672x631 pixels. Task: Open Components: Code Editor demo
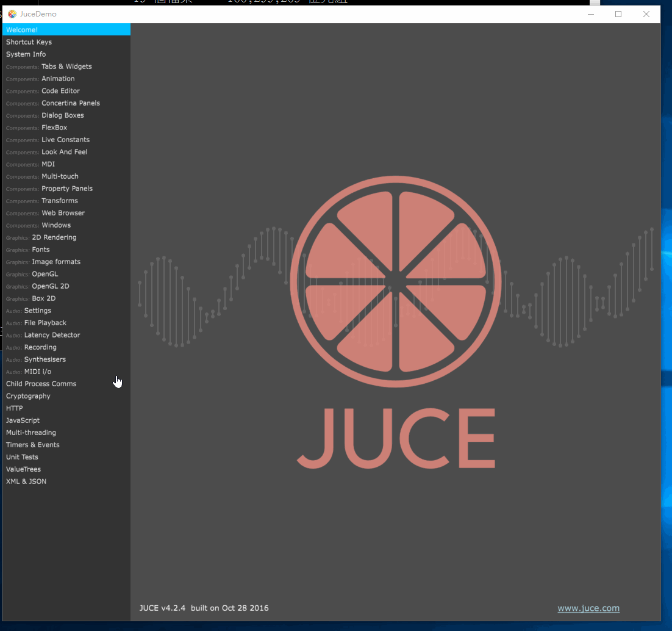[66, 91]
